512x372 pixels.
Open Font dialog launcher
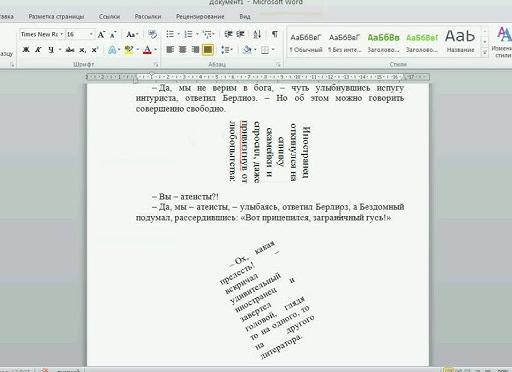click(x=156, y=65)
